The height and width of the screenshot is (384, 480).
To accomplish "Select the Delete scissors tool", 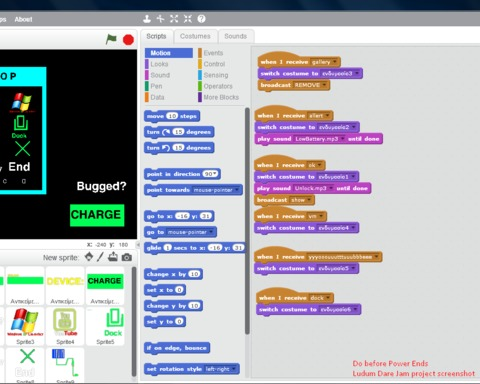I will click(x=160, y=19).
